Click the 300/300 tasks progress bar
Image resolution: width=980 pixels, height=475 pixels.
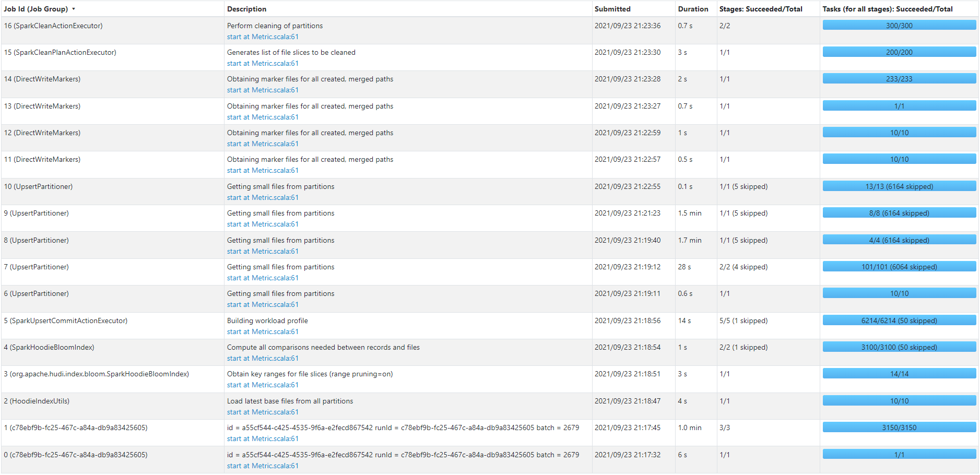coord(899,25)
